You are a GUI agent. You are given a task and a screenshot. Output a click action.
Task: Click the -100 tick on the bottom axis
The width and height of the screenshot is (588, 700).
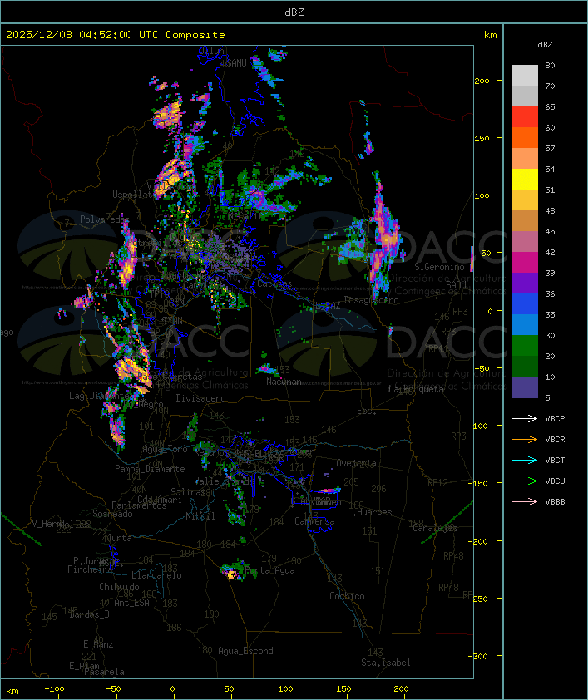click(x=54, y=689)
